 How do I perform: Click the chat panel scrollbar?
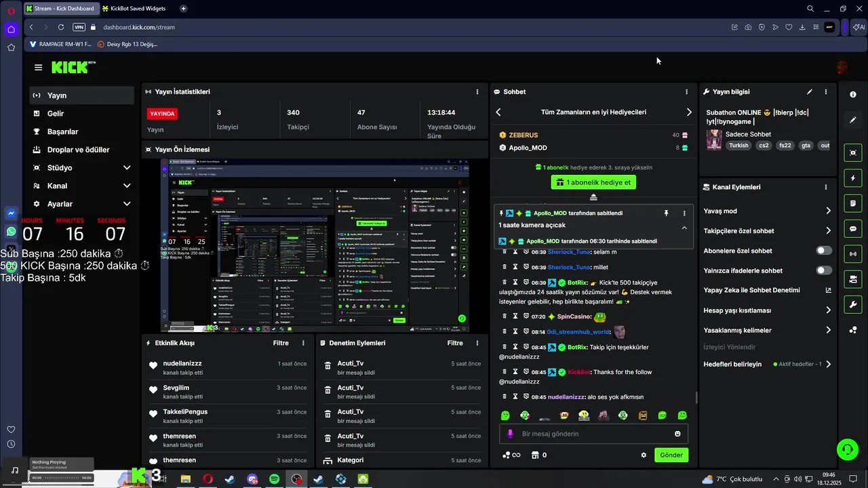(x=696, y=398)
